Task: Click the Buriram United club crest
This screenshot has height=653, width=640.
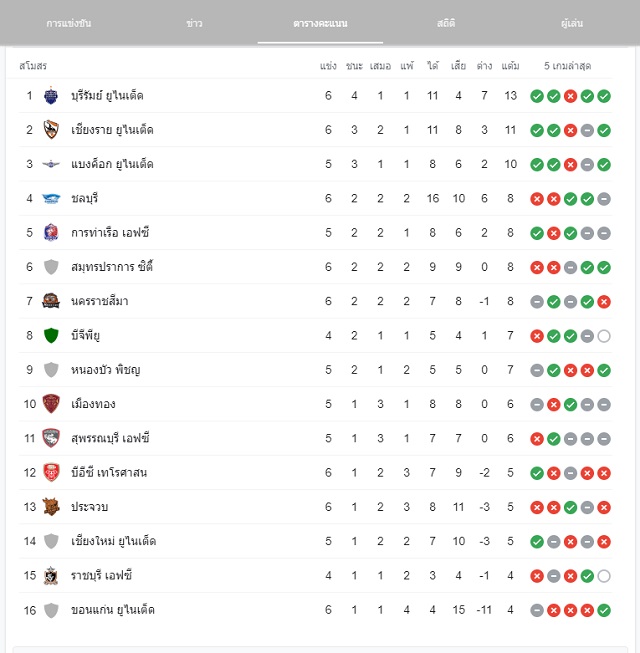Action: pyautogui.click(x=51, y=96)
